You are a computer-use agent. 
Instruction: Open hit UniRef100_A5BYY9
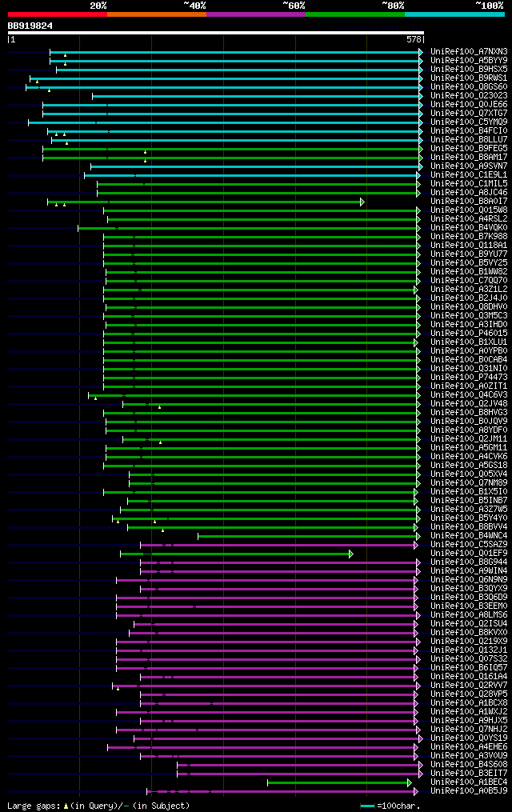tap(469, 61)
